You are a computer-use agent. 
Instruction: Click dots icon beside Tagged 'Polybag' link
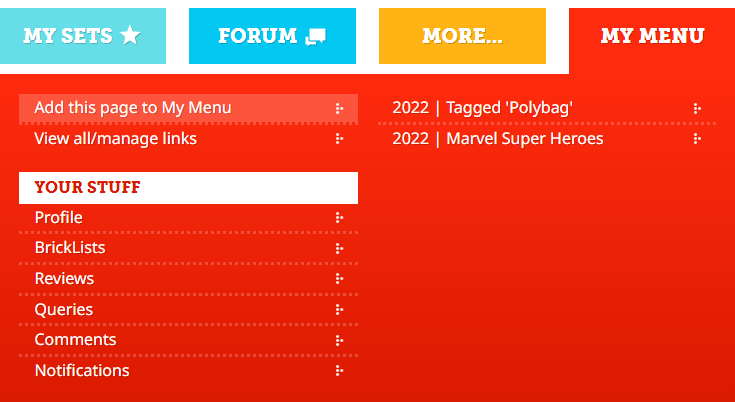(x=697, y=108)
